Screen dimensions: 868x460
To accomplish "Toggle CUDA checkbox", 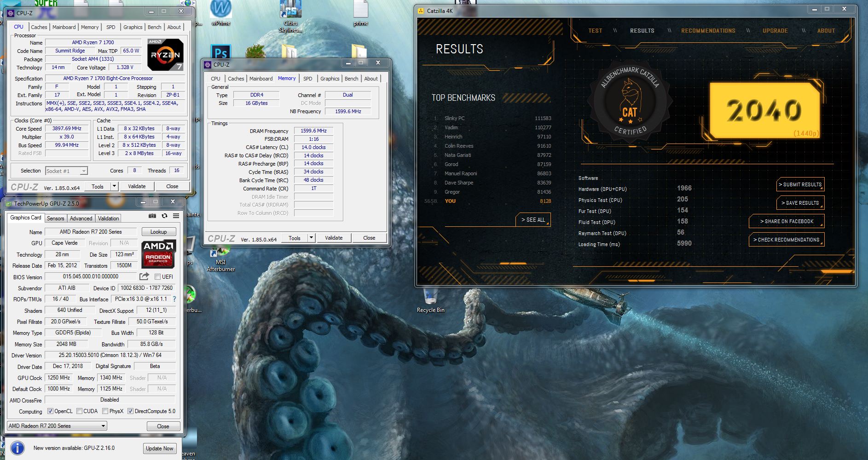I will (79, 411).
